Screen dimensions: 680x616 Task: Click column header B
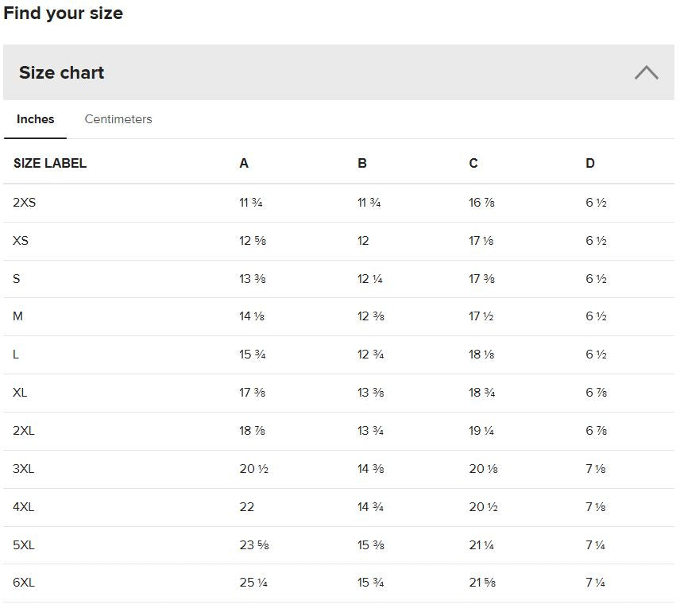[362, 163]
